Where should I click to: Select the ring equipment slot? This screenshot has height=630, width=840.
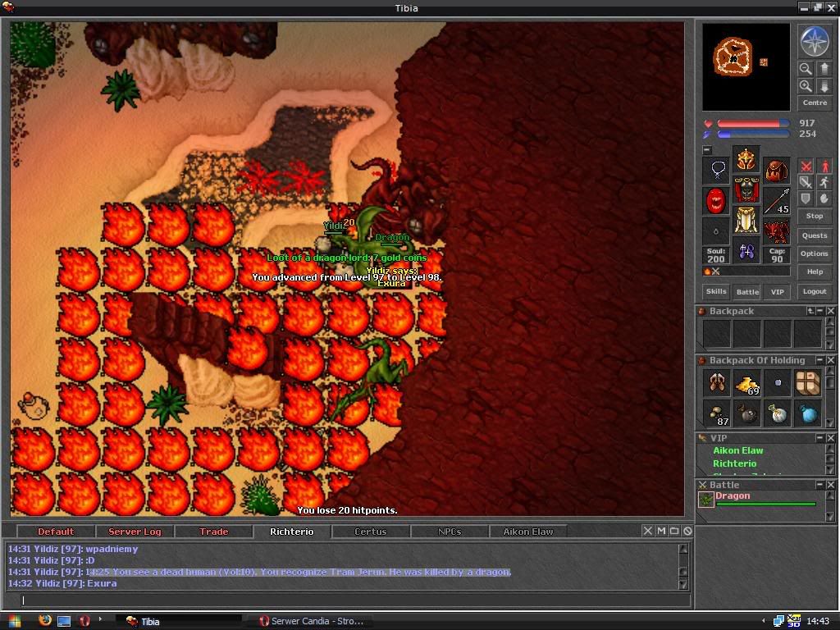716,231
